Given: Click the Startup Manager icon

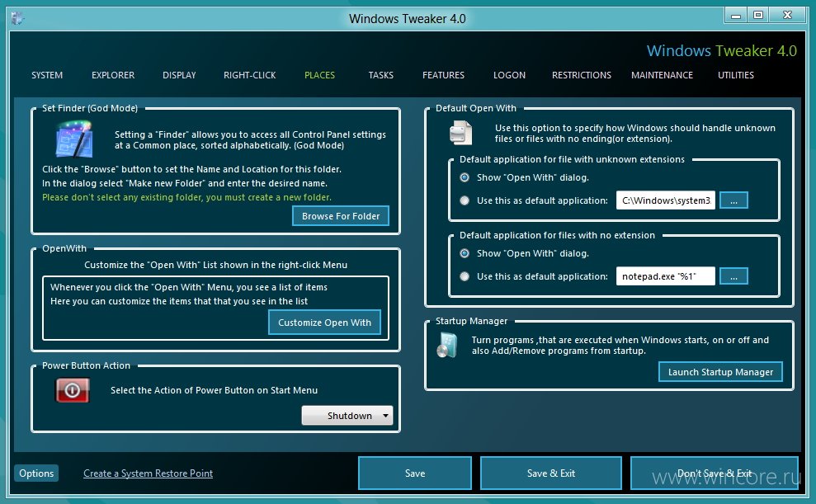Looking at the screenshot, I should 447,346.
